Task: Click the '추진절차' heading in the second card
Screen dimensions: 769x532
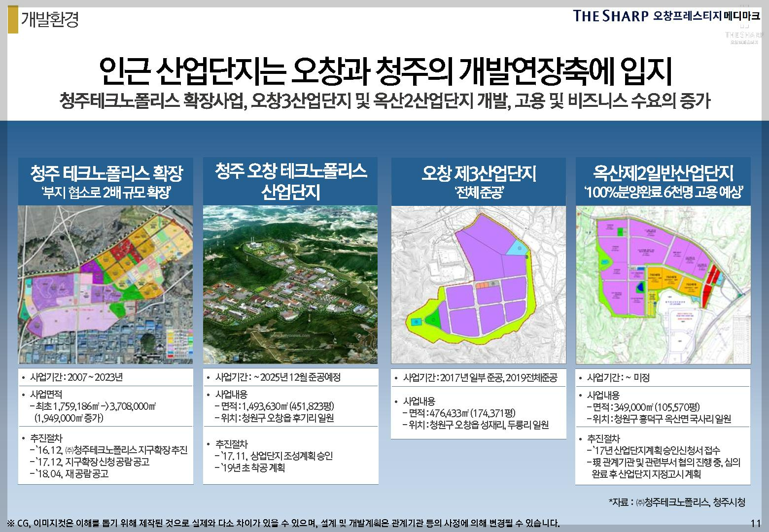Action: 232,444
